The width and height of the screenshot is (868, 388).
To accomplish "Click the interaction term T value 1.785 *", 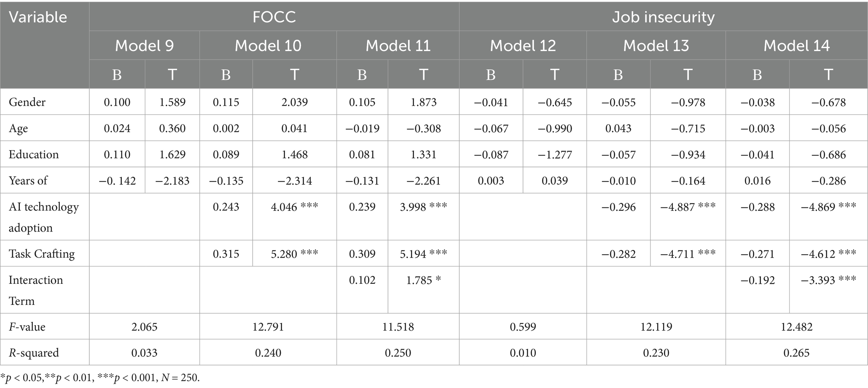I will [x=423, y=280].
